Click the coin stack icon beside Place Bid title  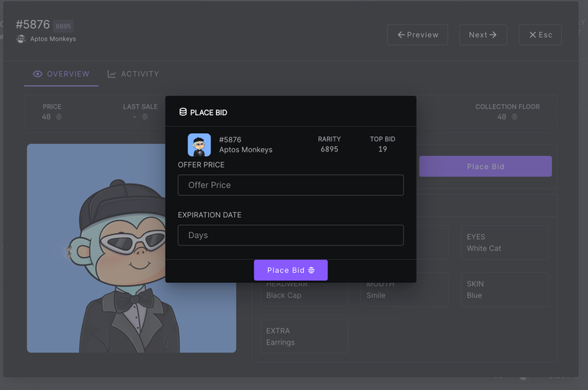[183, 112]
